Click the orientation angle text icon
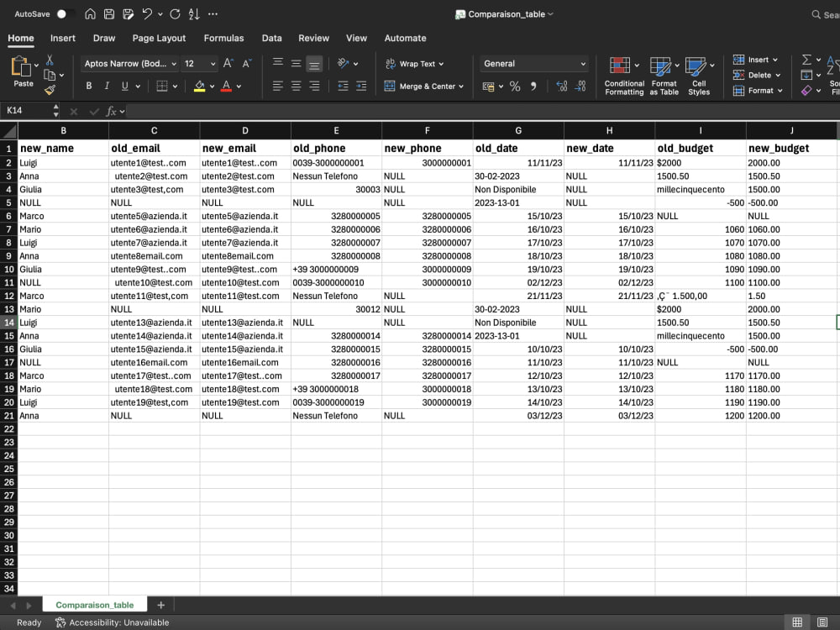 tap(343, 63)
